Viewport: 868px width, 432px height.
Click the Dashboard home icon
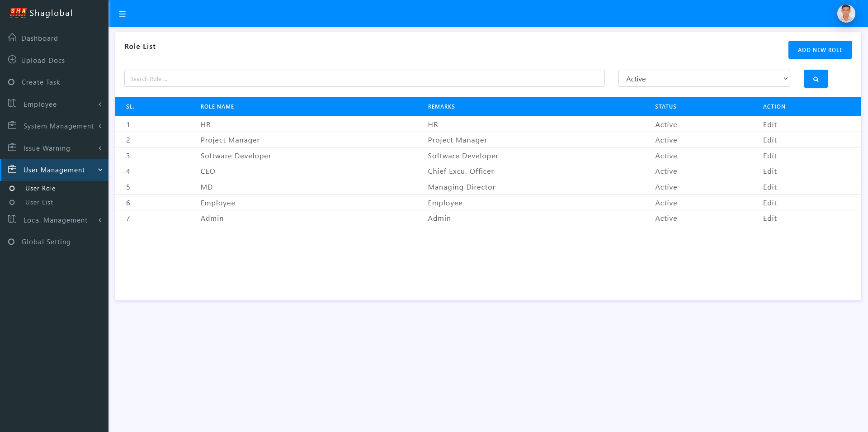(x=12, y=38)
